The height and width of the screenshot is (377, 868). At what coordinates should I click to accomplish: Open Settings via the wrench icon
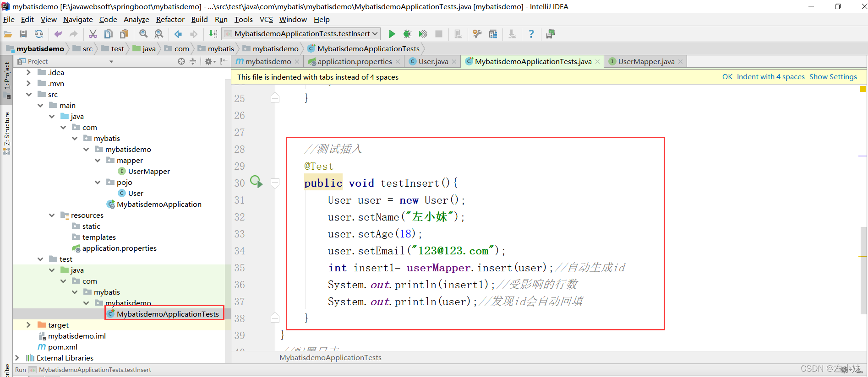click(x=477, y=34)
